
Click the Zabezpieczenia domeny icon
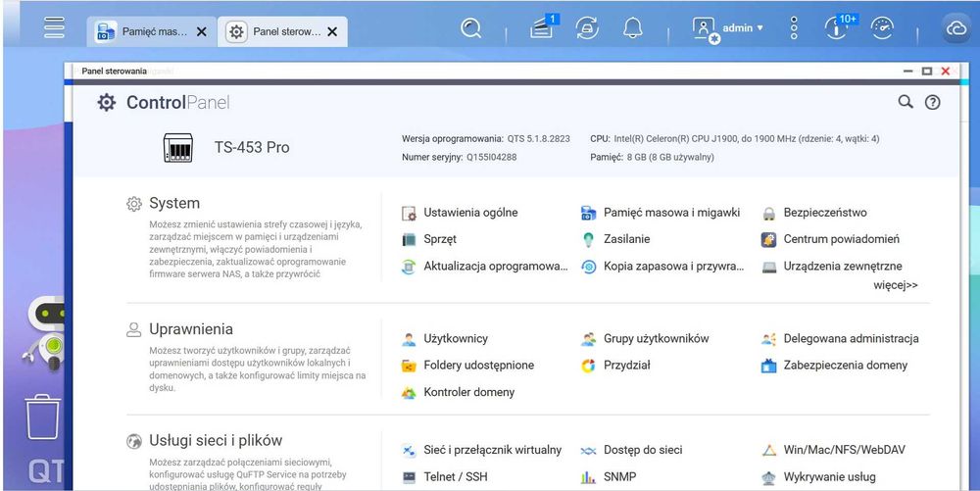coord(768,367)
